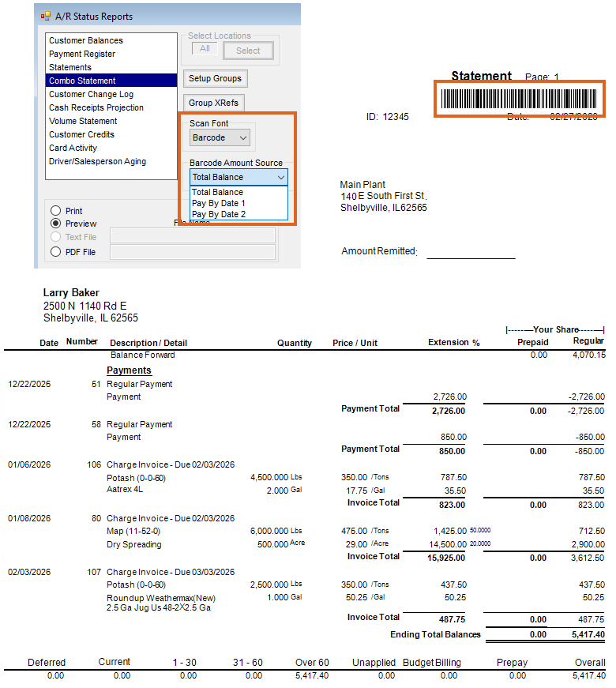Select the Text File radio button
Screen dimensions: 616x688
[x=56, y=237]
